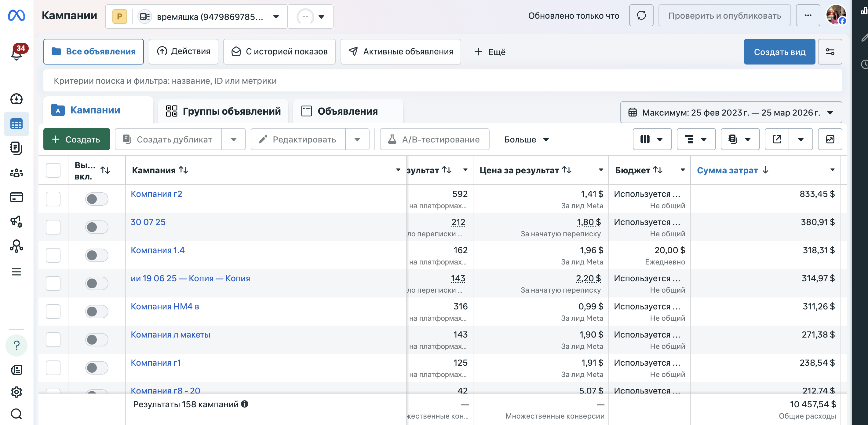Switch to Все объявления view

click(93, 52)
